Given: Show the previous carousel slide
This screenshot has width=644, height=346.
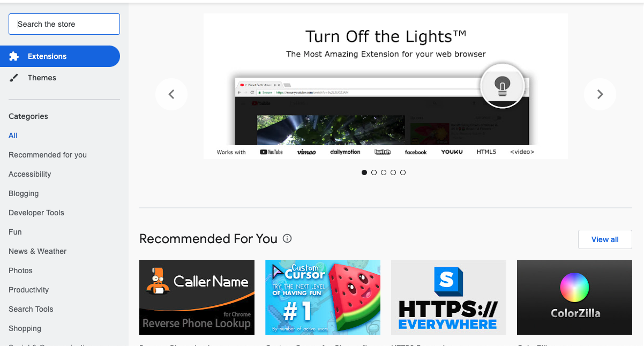Looking at the screenshot, I should coord(171,94).
